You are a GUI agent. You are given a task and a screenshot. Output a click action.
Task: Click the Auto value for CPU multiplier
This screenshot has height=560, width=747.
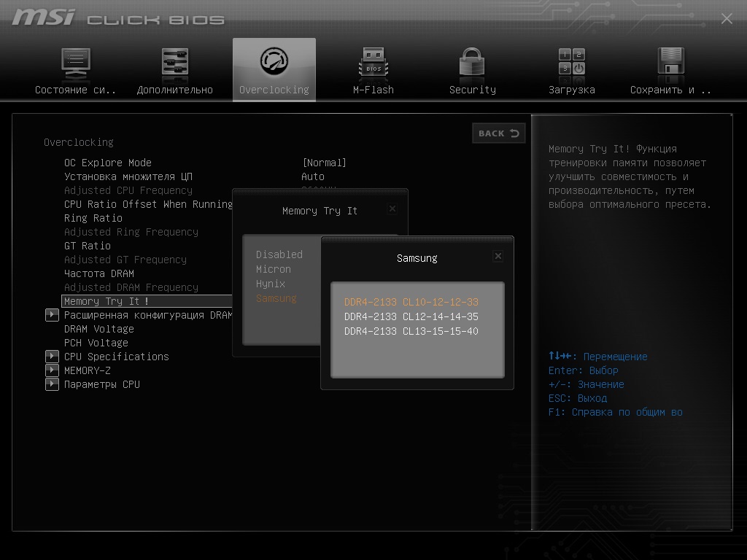point(313,176)
